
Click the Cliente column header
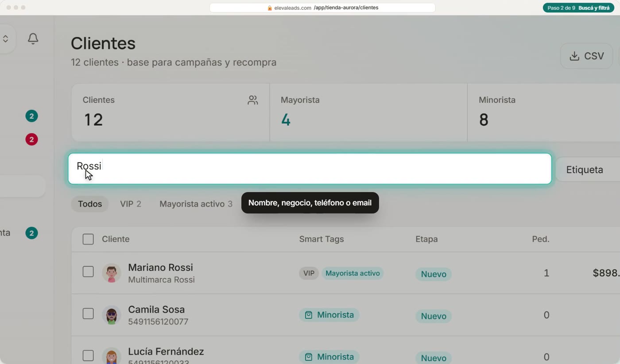click(116, 239)
